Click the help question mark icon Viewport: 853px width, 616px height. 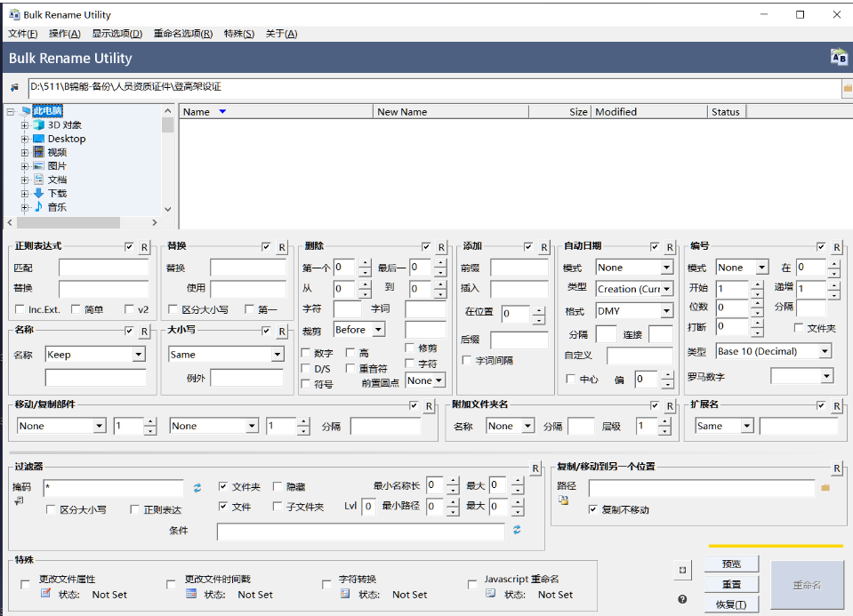tap(682, 599)
